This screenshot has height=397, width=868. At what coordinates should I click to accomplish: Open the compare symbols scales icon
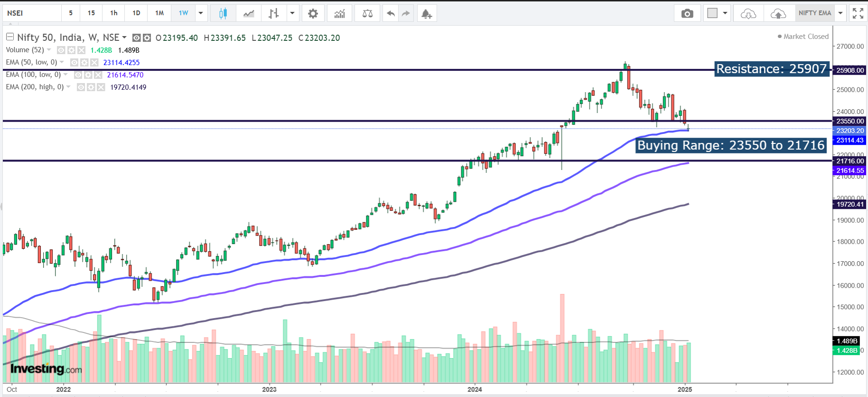click(x=367, y=13)
